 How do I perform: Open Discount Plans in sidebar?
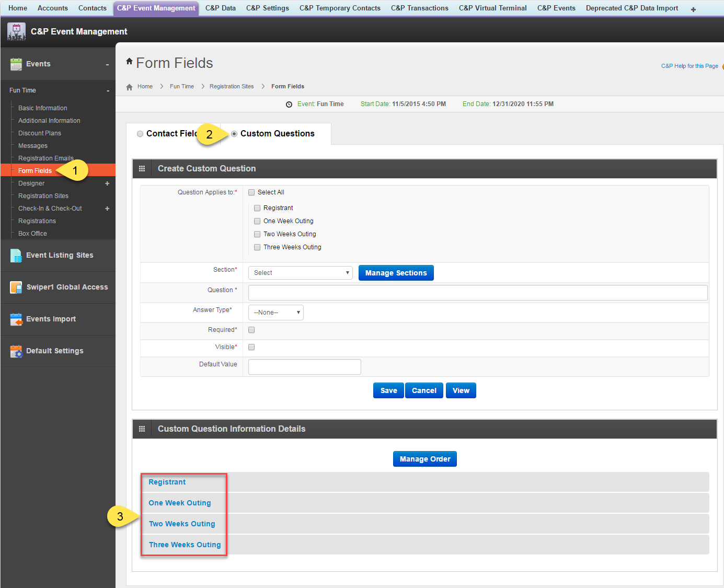click(40, 133)
